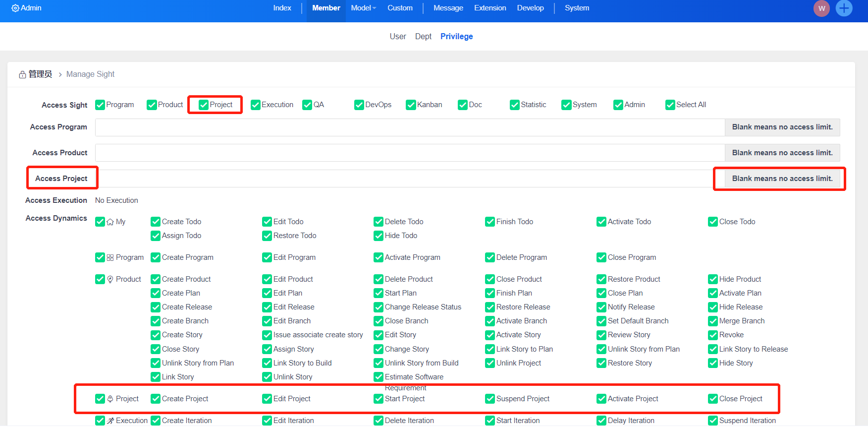The width and height of the screenshot is (868, 427).
Task: Open the Access Product selector
Action: pyautogui.click(x=410, y=153)
